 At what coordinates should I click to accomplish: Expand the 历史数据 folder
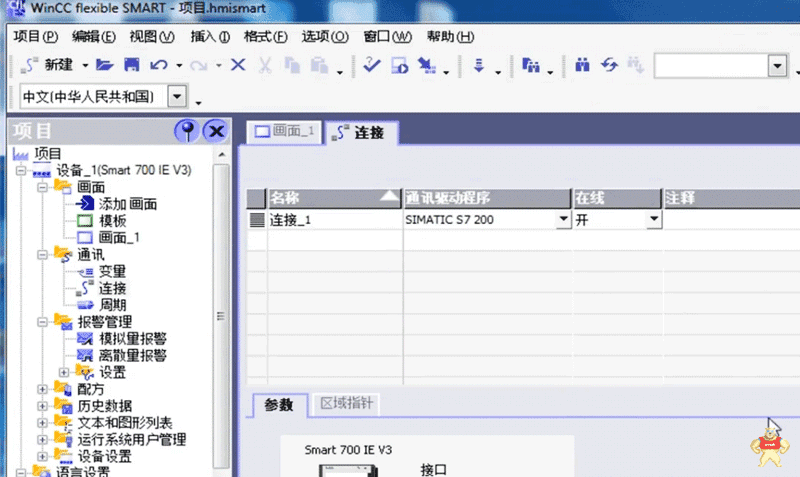42,406
